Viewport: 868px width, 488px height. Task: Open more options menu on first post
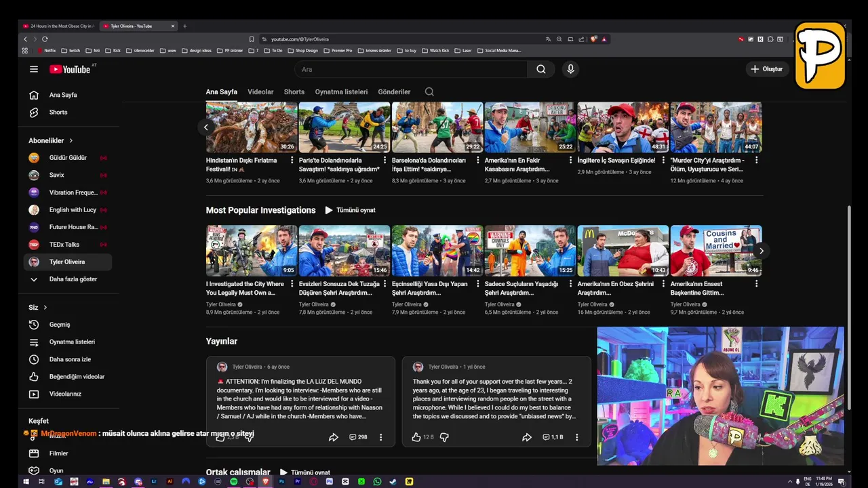380,437
